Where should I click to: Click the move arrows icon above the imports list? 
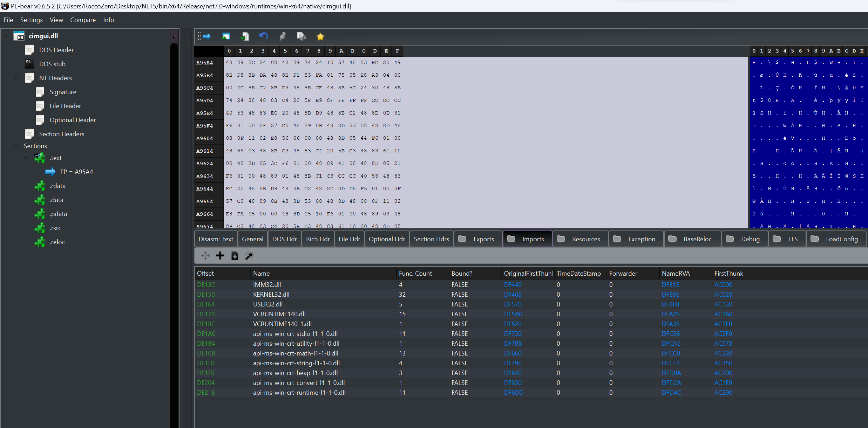pos(205,256)
